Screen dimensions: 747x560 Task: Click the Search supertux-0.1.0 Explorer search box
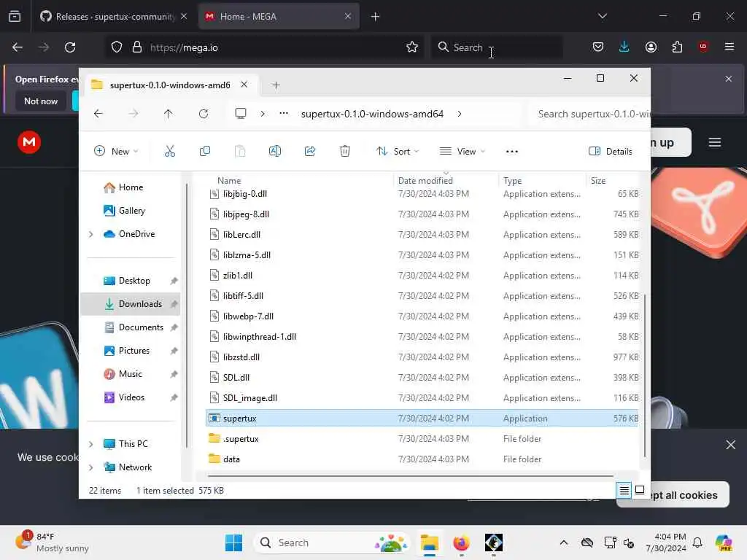591,114
